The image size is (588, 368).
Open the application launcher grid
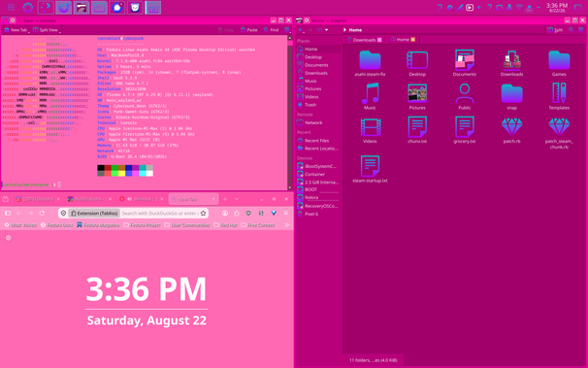coord(11,7)
